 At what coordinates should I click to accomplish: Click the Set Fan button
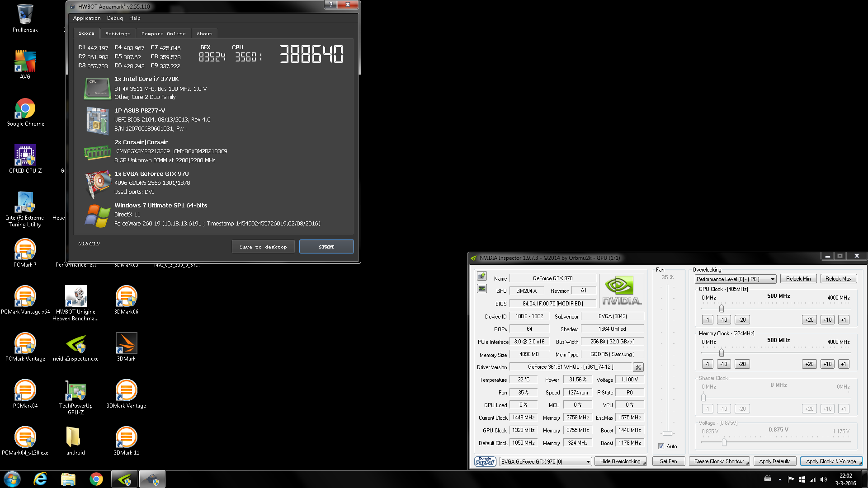(668, 461)
